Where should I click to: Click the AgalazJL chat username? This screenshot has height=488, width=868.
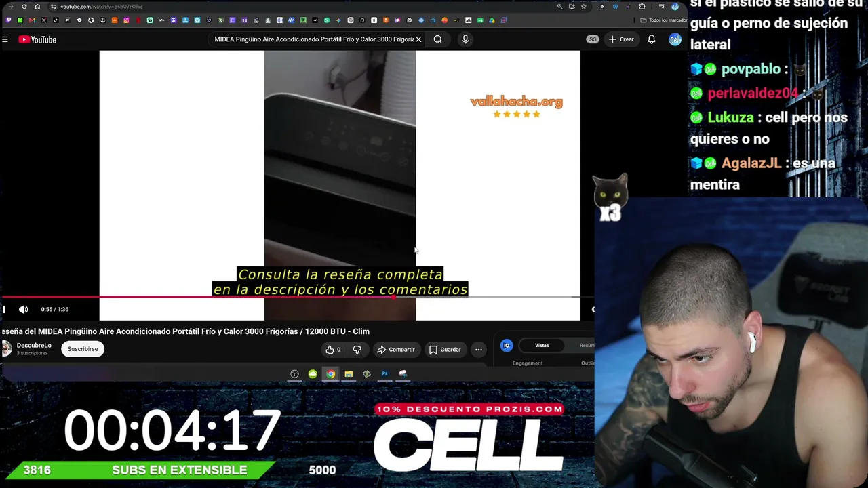click(751, 163)
